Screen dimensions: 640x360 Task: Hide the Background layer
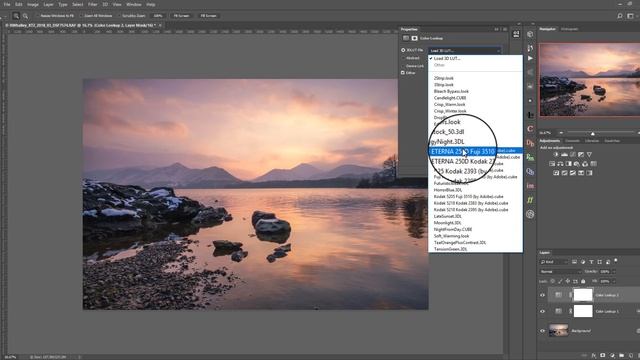[x=542, y=331]
